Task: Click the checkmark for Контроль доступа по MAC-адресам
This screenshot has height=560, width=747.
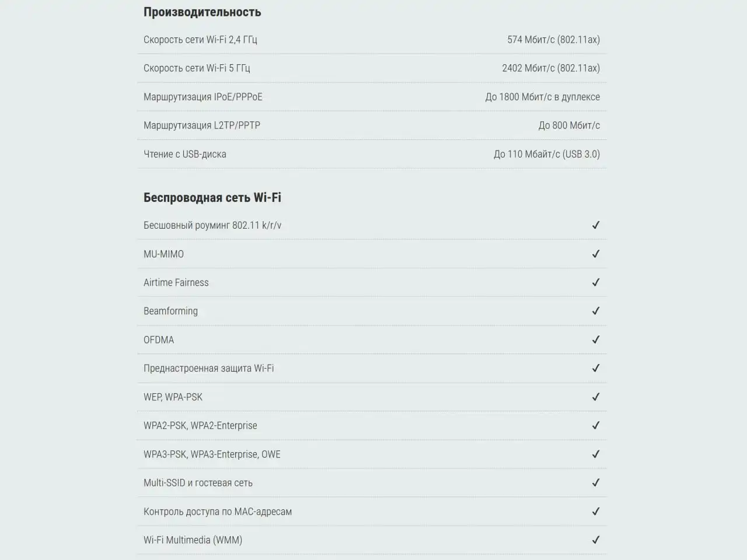Action: click(x=596, y=511)
